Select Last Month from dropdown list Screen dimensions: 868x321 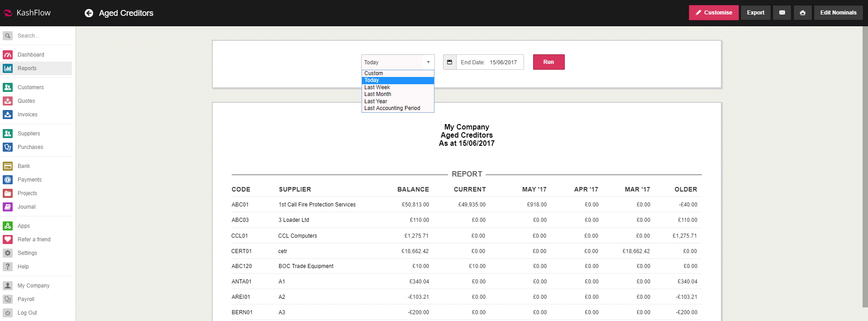[378, 94]
